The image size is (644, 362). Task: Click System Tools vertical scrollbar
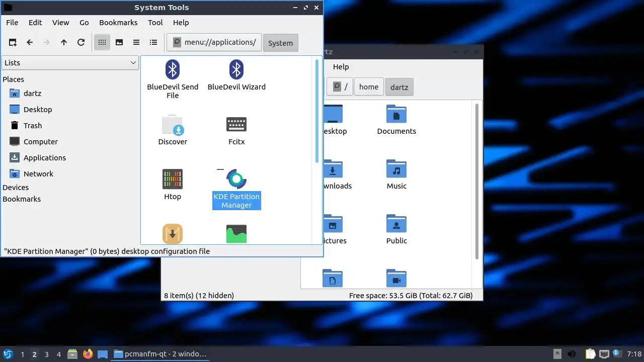pos(317,111)
